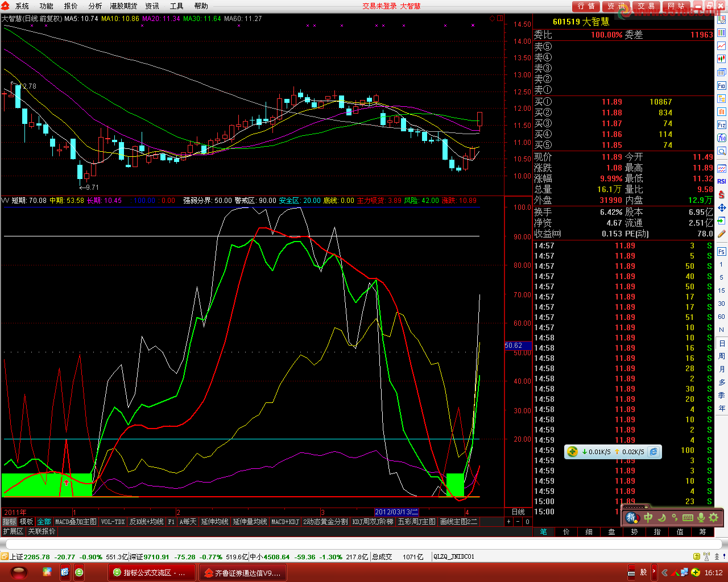This screenshot has width=728, height=582.
Task: Open the f(x) formula manager icon
Action: [x=722, y=138]
